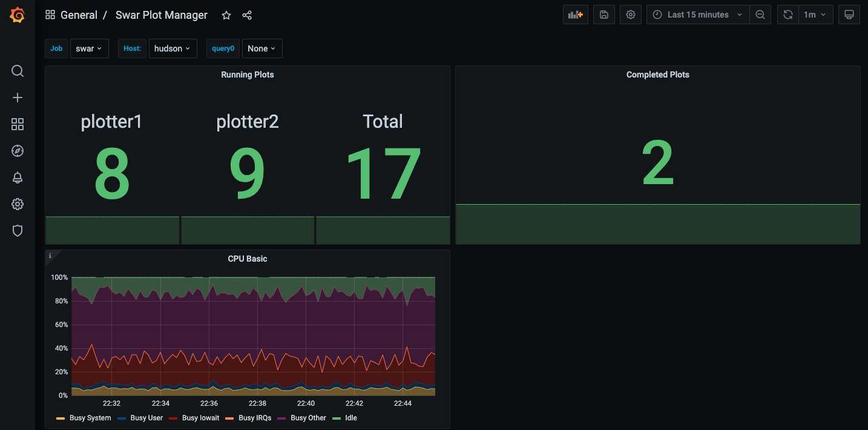Click the Add panel button
Screen dimensions: 868x430
click(575, 15)
